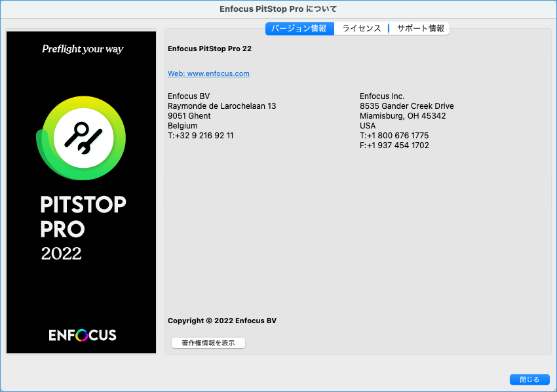Open the www.enfocus.com web link
This screenshot has width=557, height=392.
click(208, 73)
